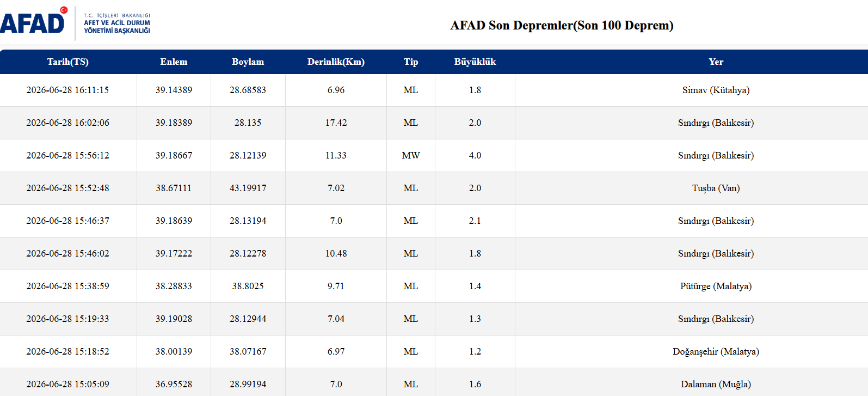868x396 pixels.
Task: Click the Boylam column header
Action: (248, 62)
